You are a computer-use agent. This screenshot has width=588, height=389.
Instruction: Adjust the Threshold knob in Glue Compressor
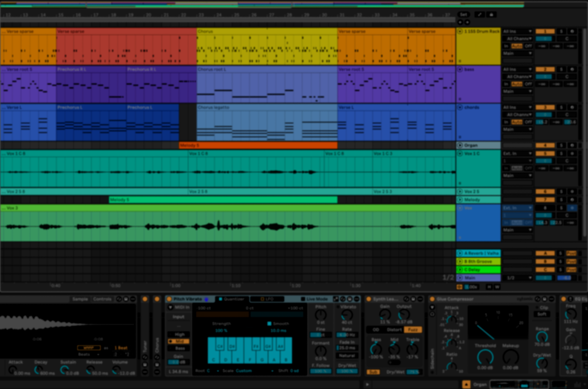(485, 358)
